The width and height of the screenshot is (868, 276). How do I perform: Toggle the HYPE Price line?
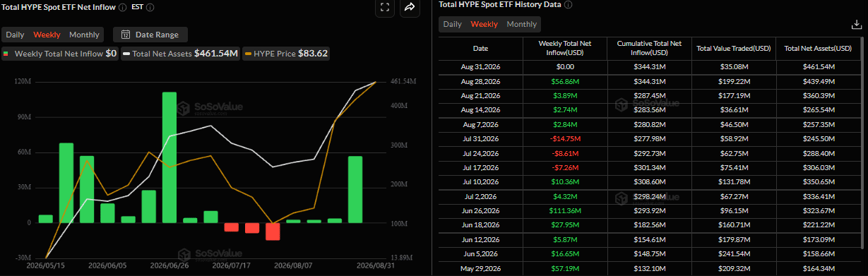point(286,54)
